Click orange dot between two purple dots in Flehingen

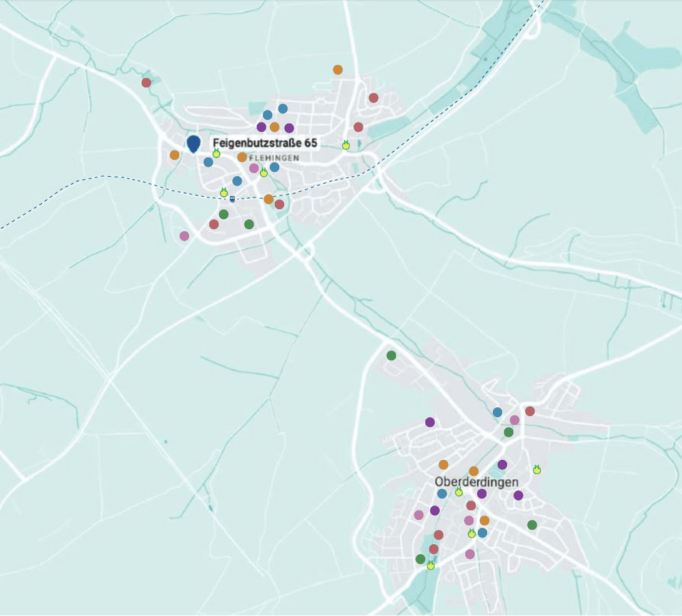tap(274, 127)
